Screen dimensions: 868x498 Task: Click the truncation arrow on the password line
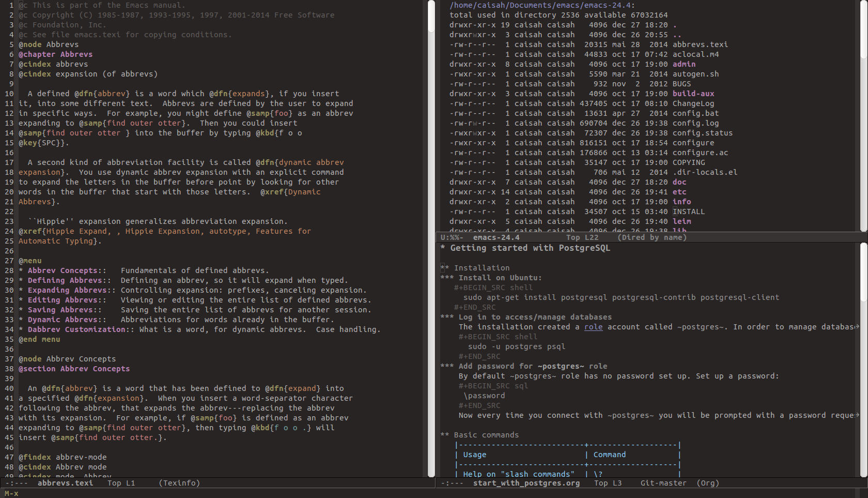pos(857,415)
